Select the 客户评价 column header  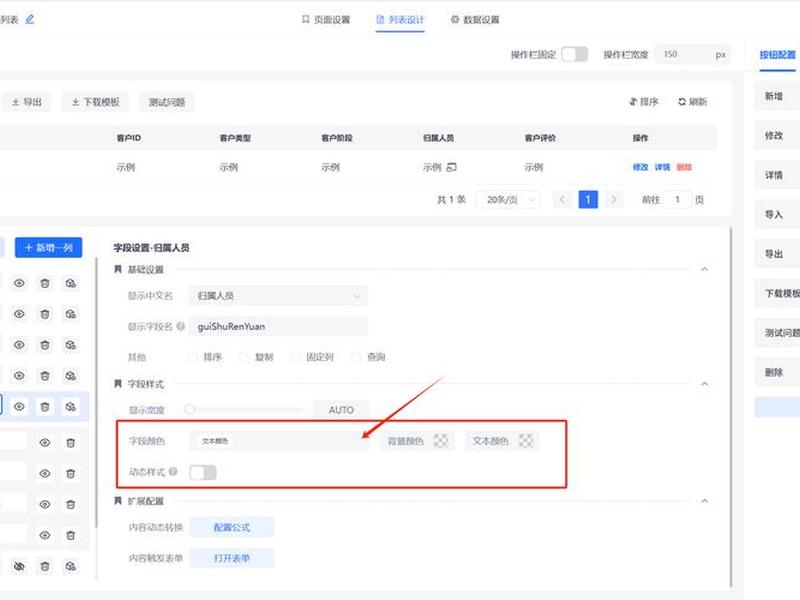540,138
